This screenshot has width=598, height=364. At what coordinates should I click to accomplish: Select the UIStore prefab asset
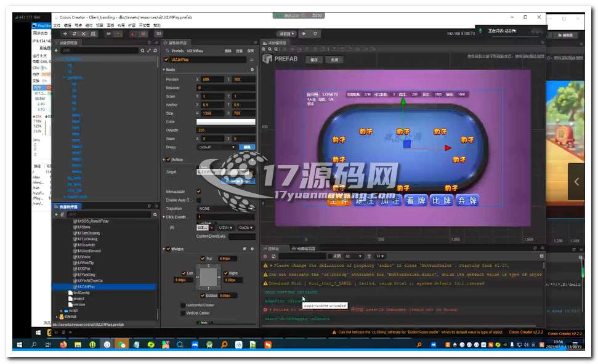pyautogui.click(x=84, y=227)
